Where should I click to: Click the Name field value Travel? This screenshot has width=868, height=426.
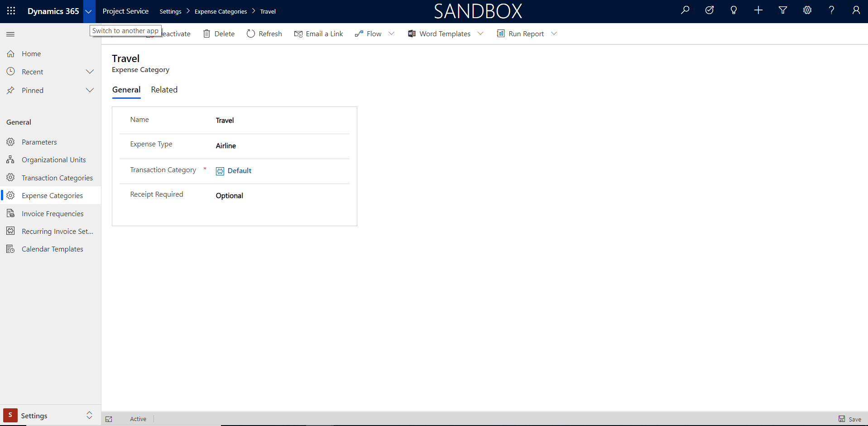point(225,121)
